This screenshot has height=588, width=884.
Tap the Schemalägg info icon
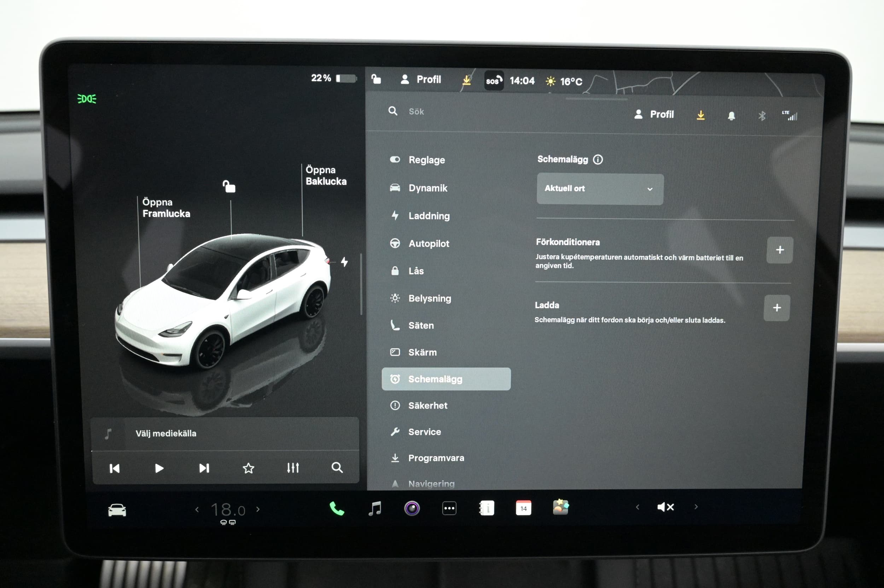pyautogui.click(x=598, y=160)
